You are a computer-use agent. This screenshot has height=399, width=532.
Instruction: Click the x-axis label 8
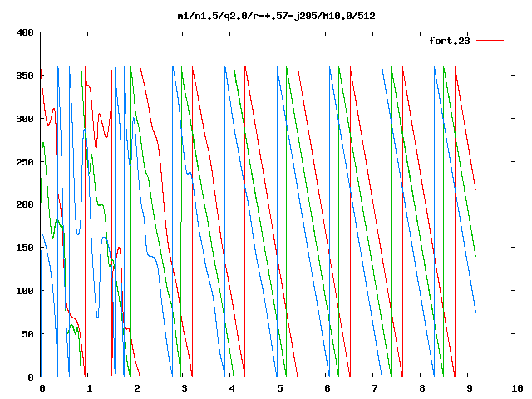click(422, 388)
